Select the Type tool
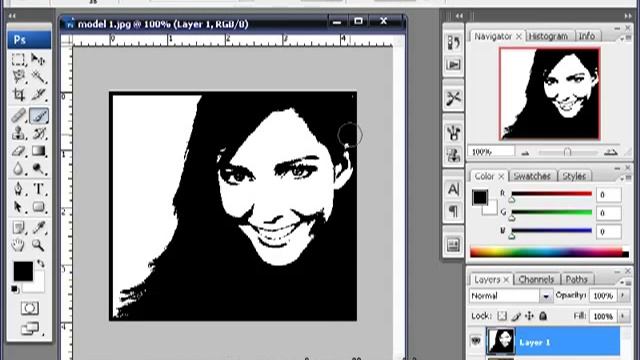The height and width of the screenshot is (360, 640). [x=39, y=189]
